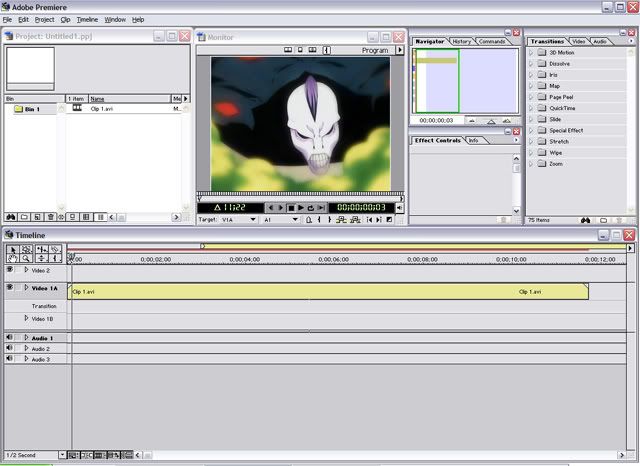The image size is (640, 466).
Task: Select the arrow Selection tool in Timeline
Action: point(12,249)
